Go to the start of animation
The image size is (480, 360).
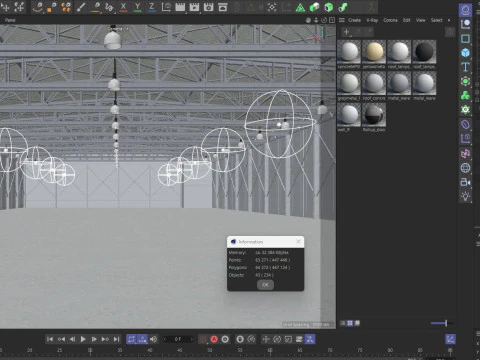pos(50,339)
